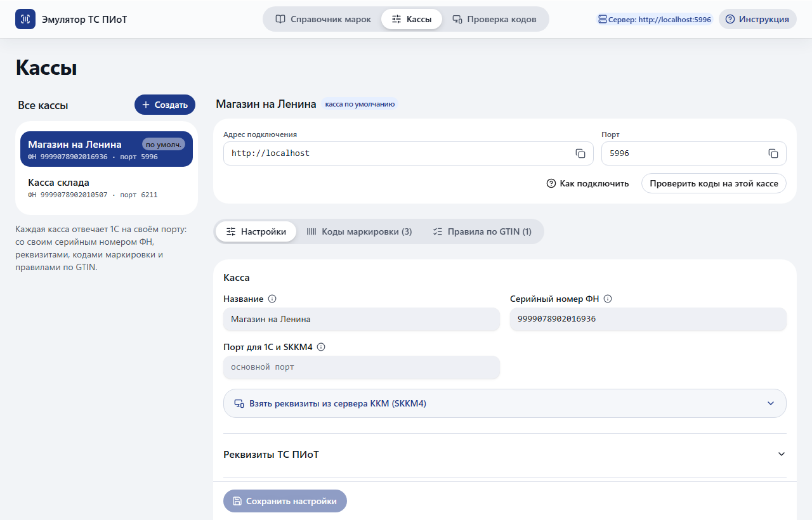Copy the port 5996 value
Image resolution: width=812 pixels, height=520 pixels.
point(773,153)
